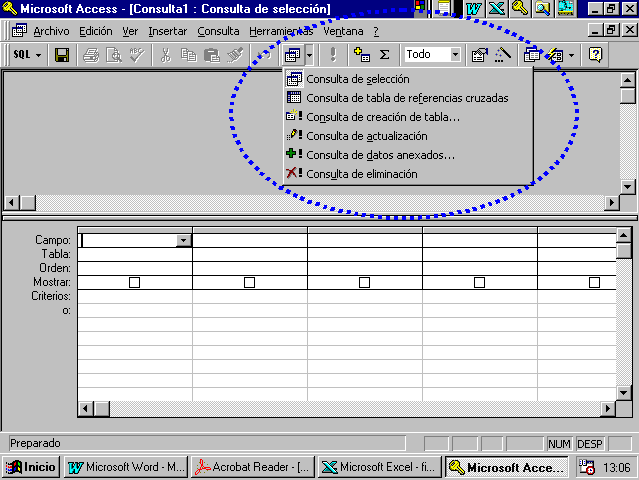Select 'Consulta de tabla de referencias cruzadas'
The height and width of the screenshot is (480, 639).
[x=408, y=98]
